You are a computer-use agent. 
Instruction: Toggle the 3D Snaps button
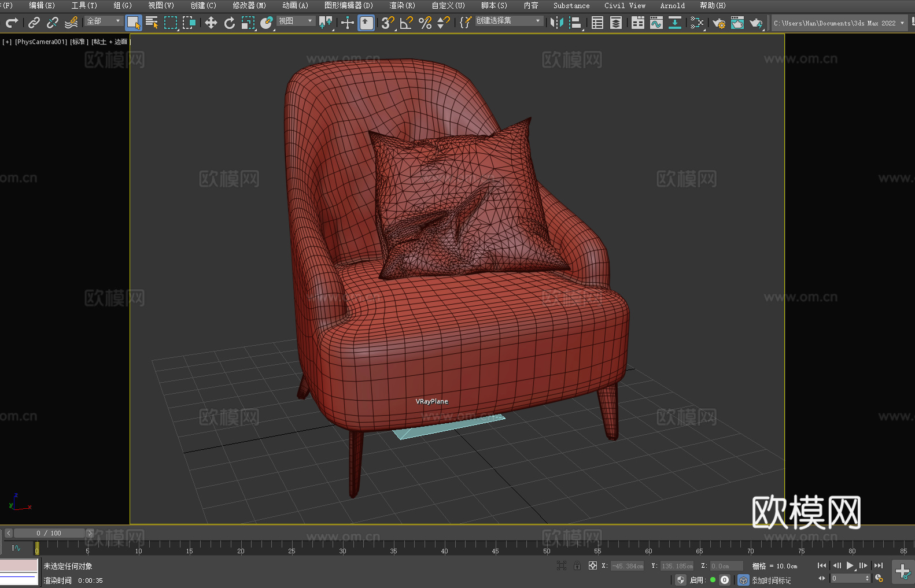click(x=388, y=23)
